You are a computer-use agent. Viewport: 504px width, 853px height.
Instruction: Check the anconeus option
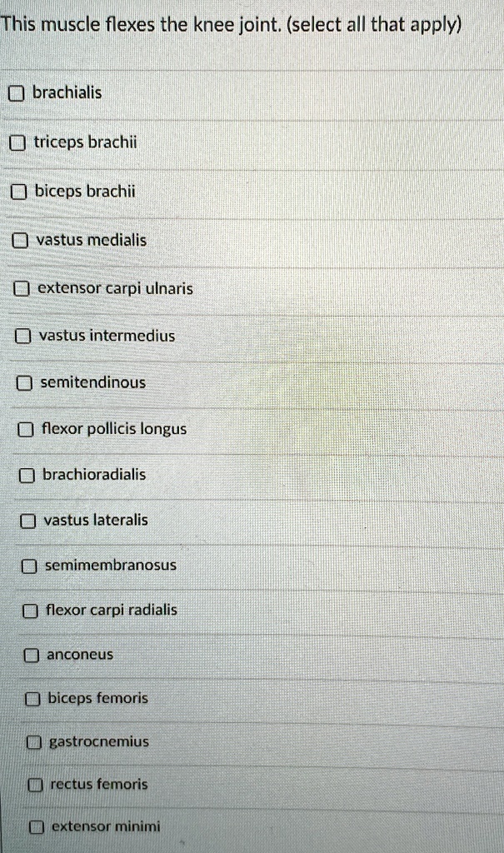pyautogui.click(x=32, y=655)
